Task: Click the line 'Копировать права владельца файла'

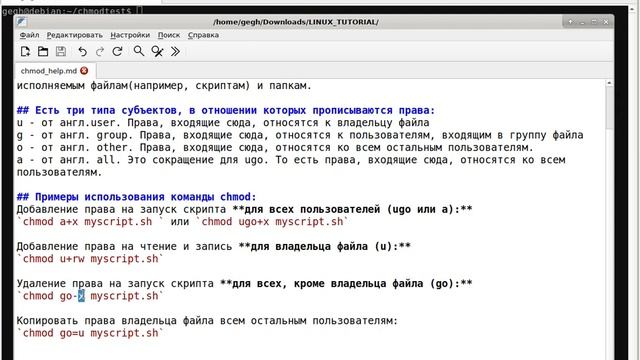Action: (207, 321)
